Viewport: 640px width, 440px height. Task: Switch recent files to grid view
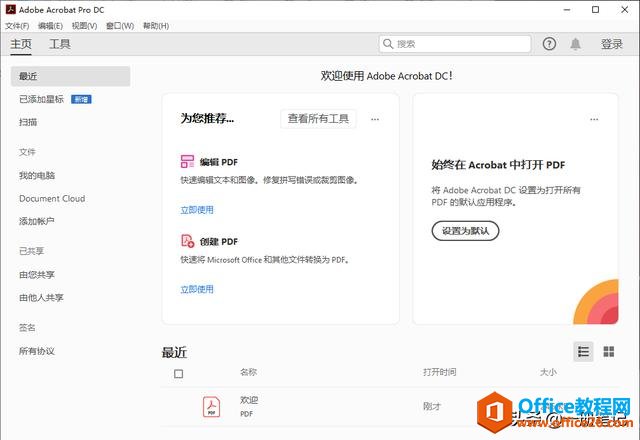pyautogui.click(x=609, y=351)
